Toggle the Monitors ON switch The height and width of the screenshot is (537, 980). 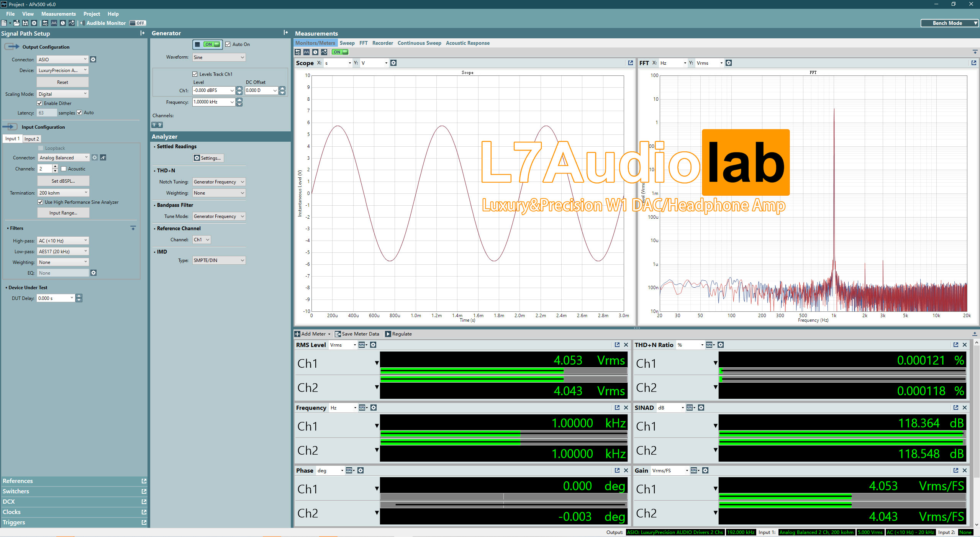click(340, 52)
